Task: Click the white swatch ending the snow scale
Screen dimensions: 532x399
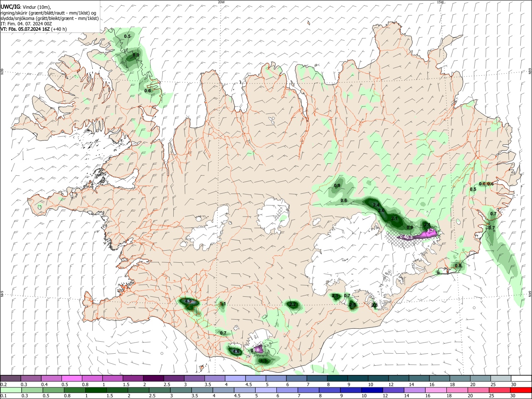Action: (x=521, y=379)
